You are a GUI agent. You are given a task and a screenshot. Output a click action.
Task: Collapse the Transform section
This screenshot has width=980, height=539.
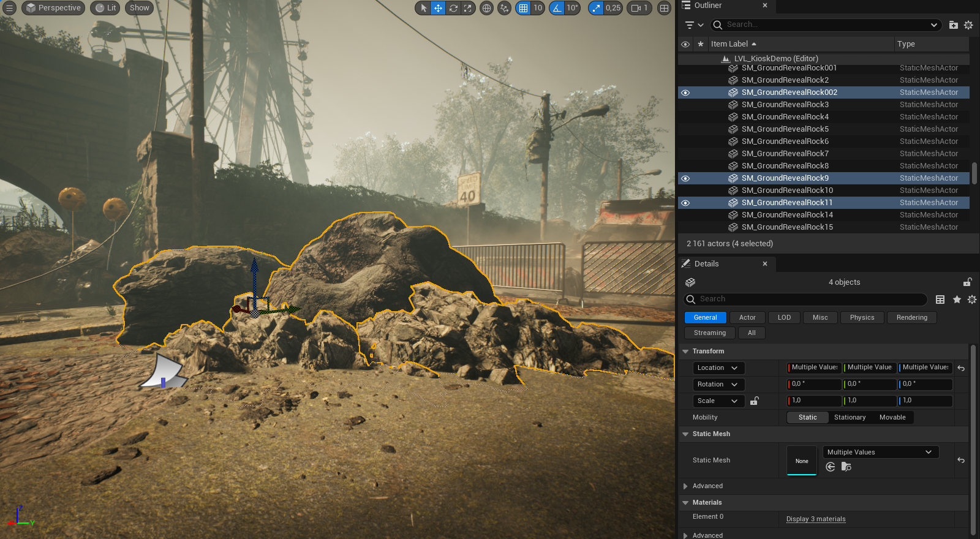685,352
